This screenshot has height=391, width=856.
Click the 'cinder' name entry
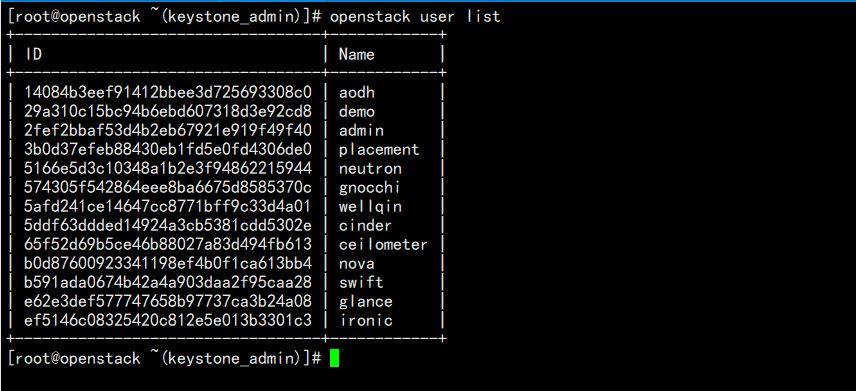coord(365,225)
